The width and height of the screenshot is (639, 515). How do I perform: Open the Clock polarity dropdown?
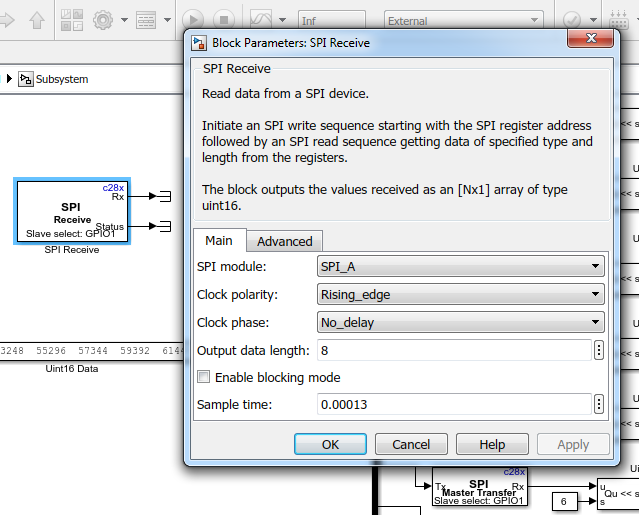coord(461,295)
